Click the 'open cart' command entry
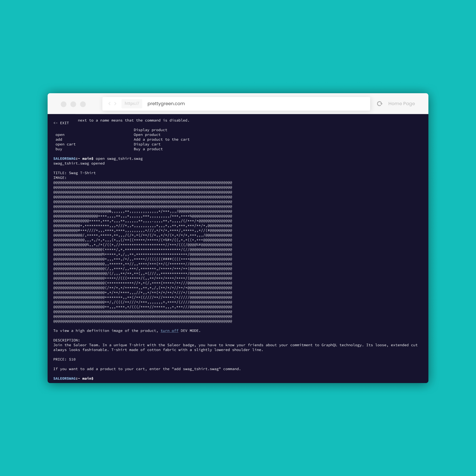The width and height of the screenshot is (476, 476). coord(66,144)
